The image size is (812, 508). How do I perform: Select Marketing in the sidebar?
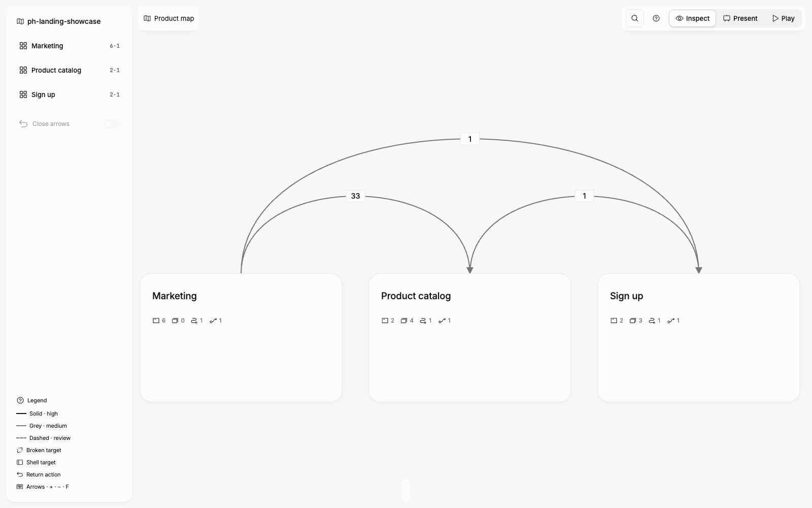[x=69, y=46]
